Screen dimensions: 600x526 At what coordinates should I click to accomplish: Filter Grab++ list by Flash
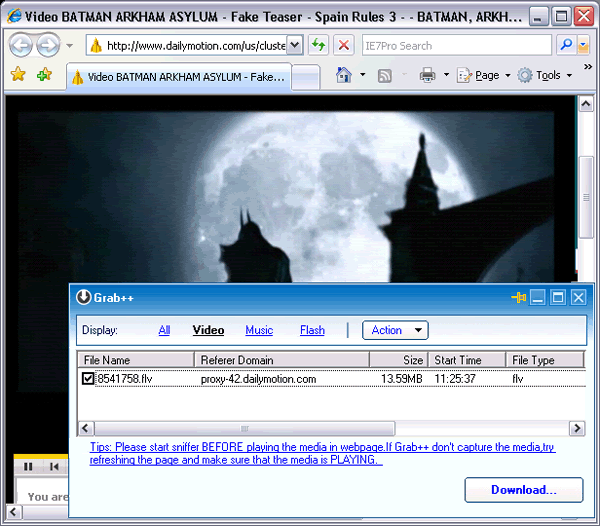[x=312, y=330]
